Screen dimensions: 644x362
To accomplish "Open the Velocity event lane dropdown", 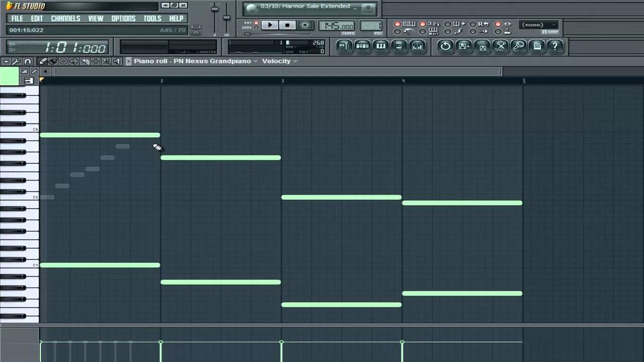I will tap(280, 61).
